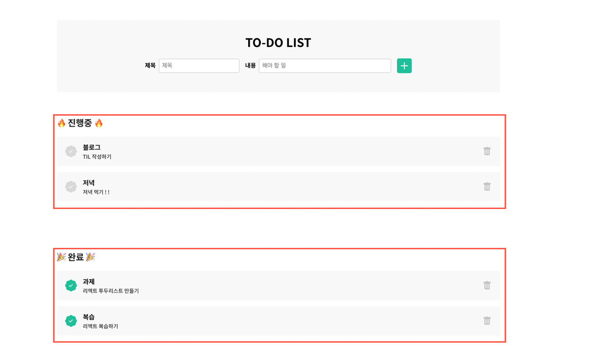Click the 해야 할 일 content input

click(x=324, y=65)
